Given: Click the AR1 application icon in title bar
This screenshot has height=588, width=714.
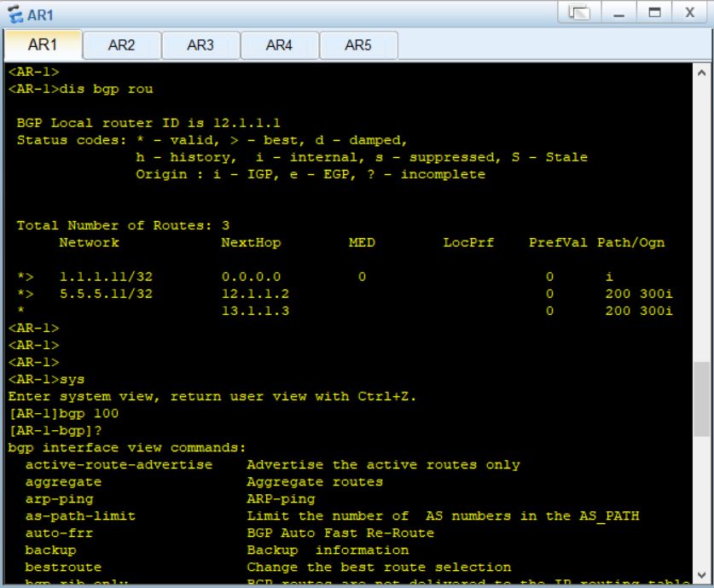Looking at the screenshot, I should [15, 15].
